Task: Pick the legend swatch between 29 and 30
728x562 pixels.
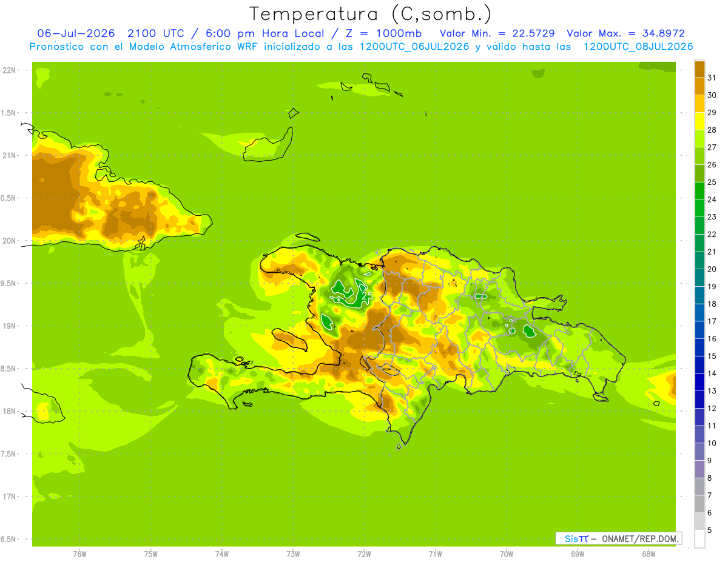Action: (x=699, y=104)
